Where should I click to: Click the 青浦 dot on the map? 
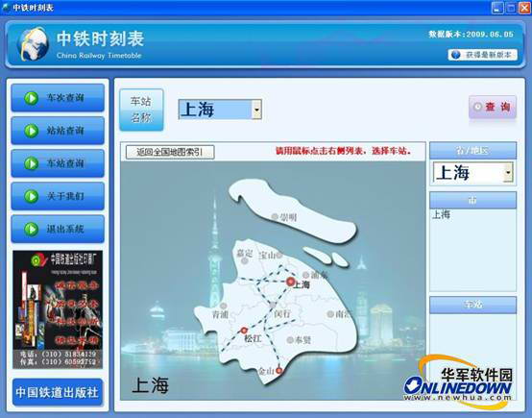(223, 306)
